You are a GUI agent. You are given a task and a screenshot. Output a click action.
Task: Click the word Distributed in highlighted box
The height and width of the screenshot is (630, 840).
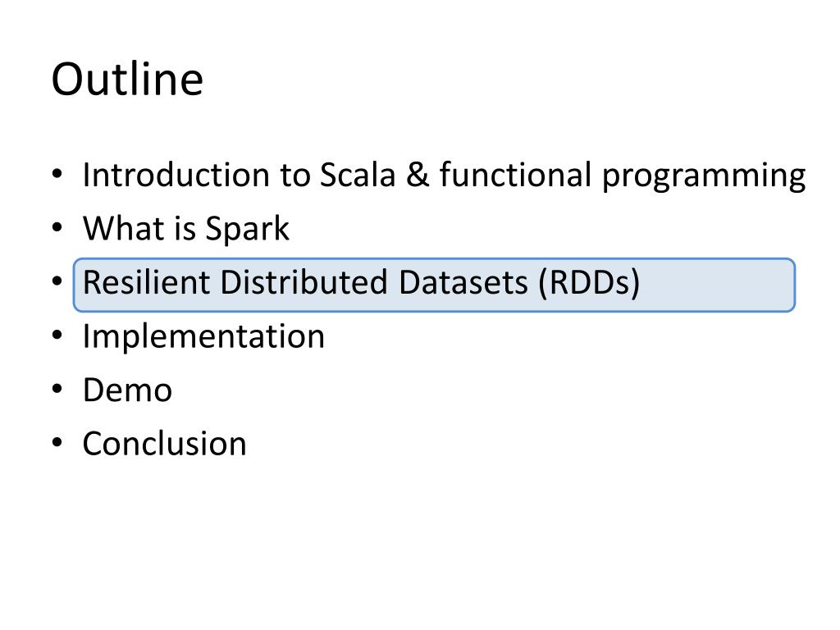[304, 282]
